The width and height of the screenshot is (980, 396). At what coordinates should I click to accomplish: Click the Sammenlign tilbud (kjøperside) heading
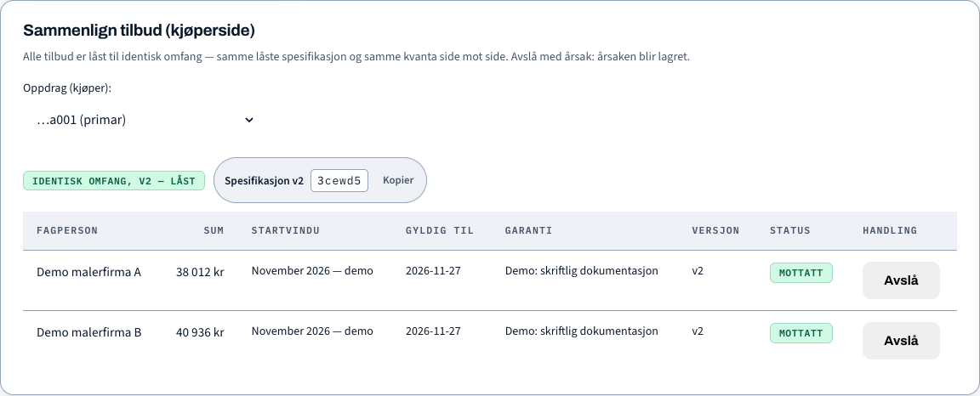[139, 30]
